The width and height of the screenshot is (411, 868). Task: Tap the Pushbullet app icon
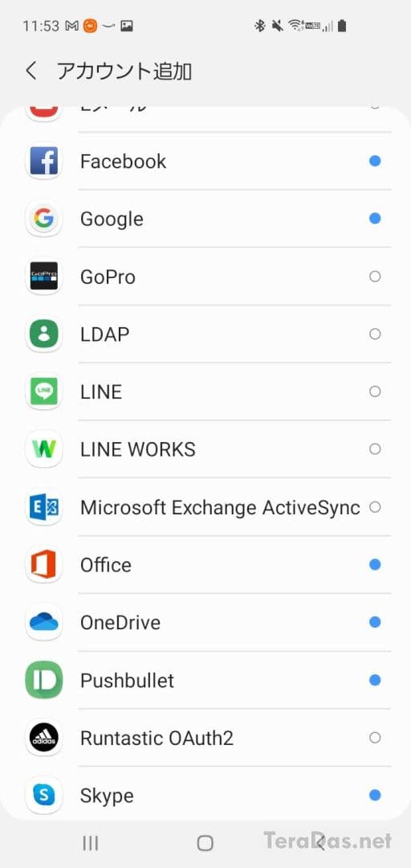43,680
